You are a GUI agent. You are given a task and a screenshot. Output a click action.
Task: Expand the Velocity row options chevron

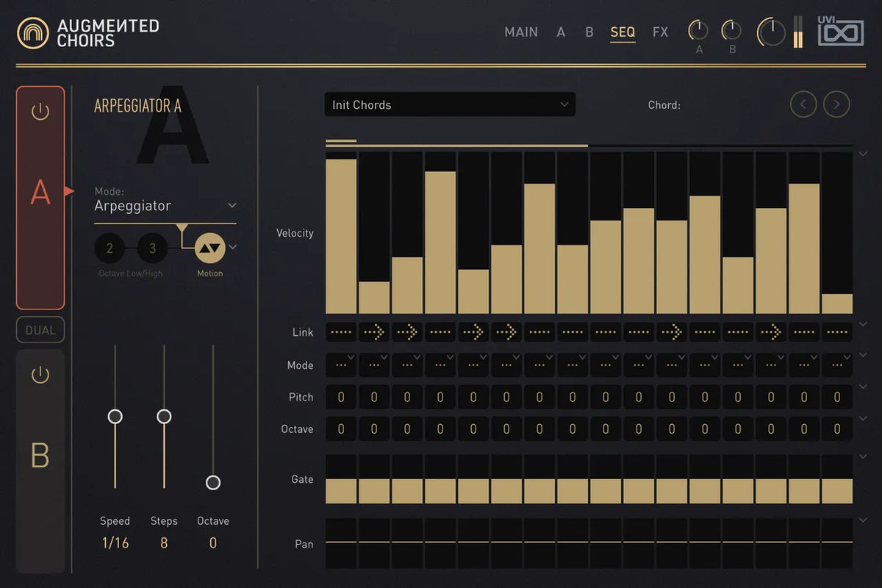click(x=863, y=154)
